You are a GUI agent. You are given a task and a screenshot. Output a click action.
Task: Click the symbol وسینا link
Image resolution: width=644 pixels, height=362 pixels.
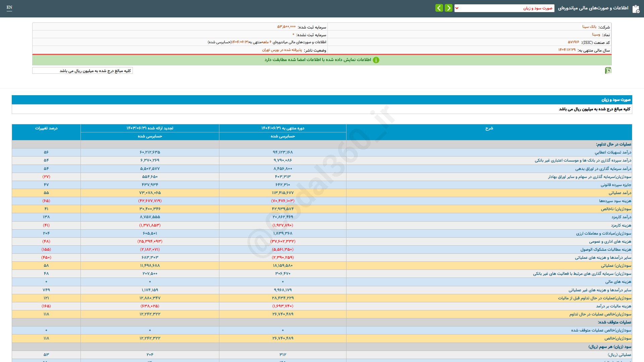(x=596, y=35)
